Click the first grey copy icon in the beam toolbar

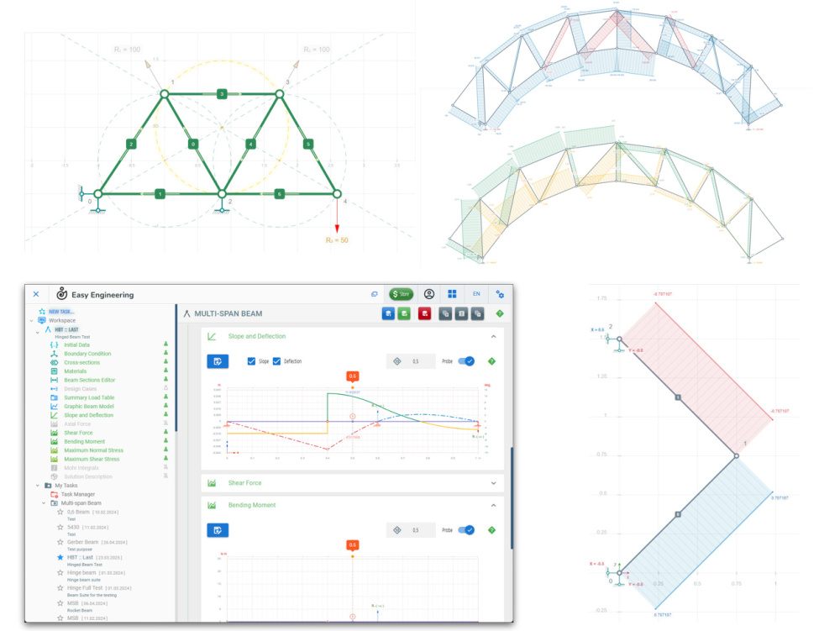pyautogui.click(x=444, y=314)
